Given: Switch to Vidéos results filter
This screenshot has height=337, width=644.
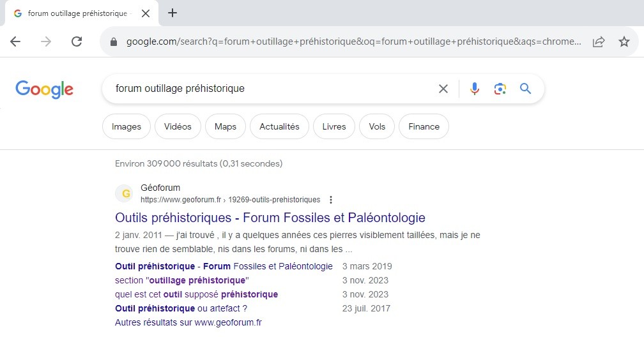Looking at the screenshot, I should click(178, 126).
